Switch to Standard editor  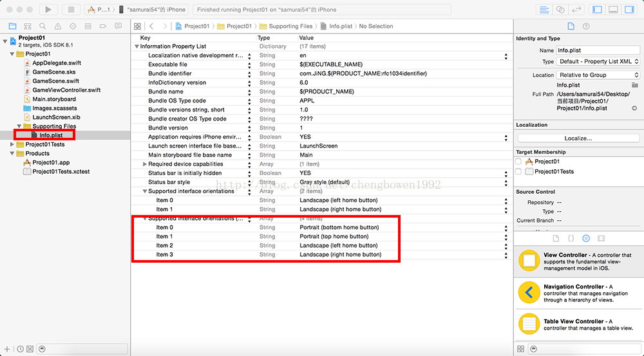[544, 10]
